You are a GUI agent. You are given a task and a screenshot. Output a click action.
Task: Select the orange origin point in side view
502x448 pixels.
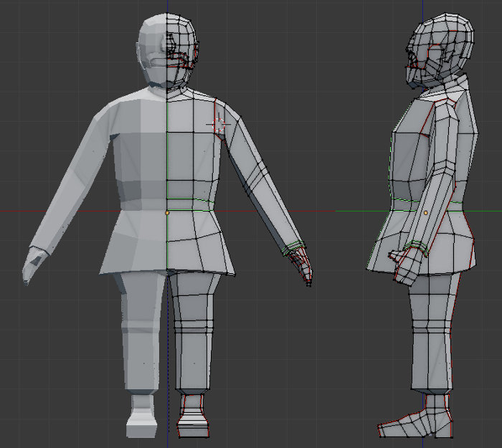click(x=425, y=213)
